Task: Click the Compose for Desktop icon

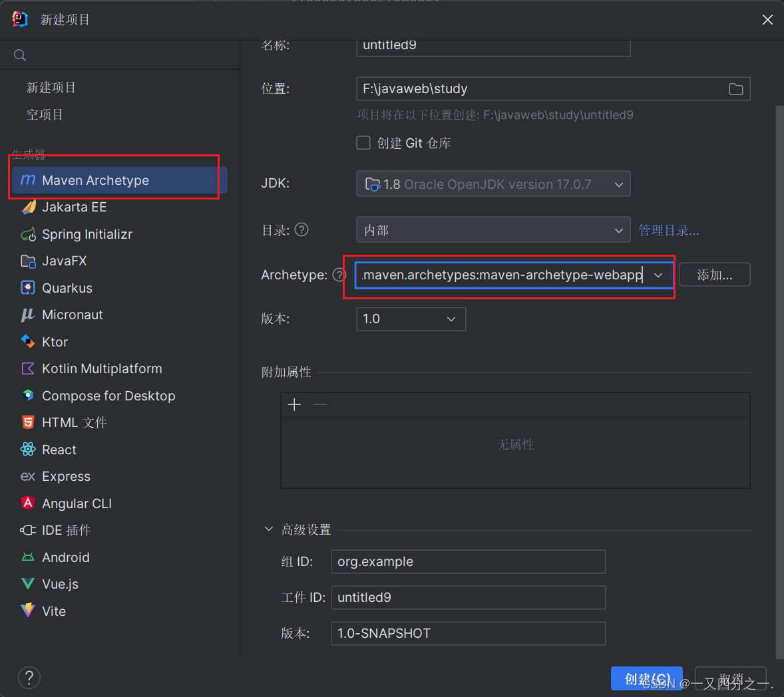Action: coord(28,396)
